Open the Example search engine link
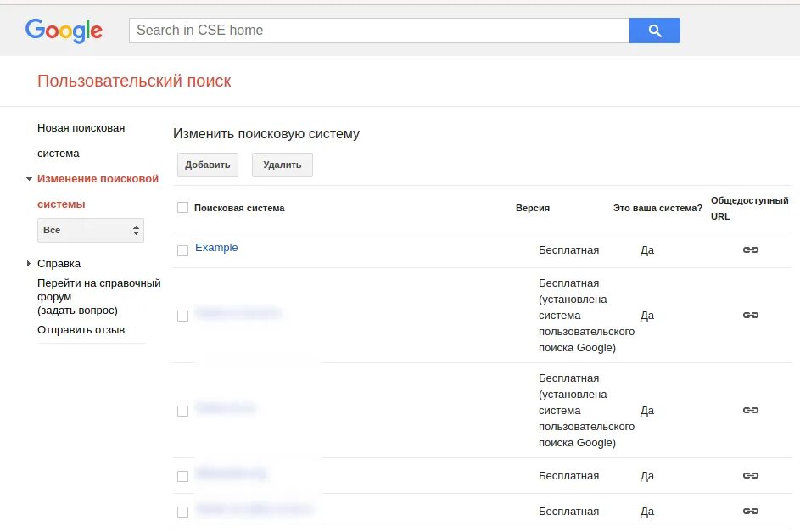Viewport: 800px width, 532px height. [x=216, y=248]
